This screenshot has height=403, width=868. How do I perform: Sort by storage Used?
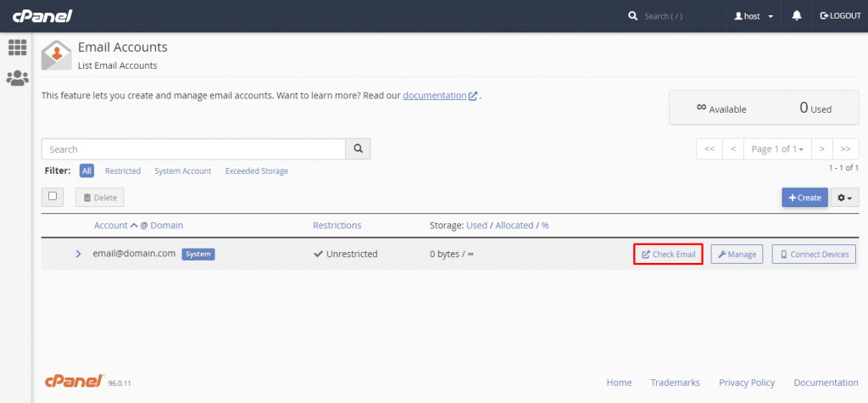pyautogui.click(x=476, y=225)
